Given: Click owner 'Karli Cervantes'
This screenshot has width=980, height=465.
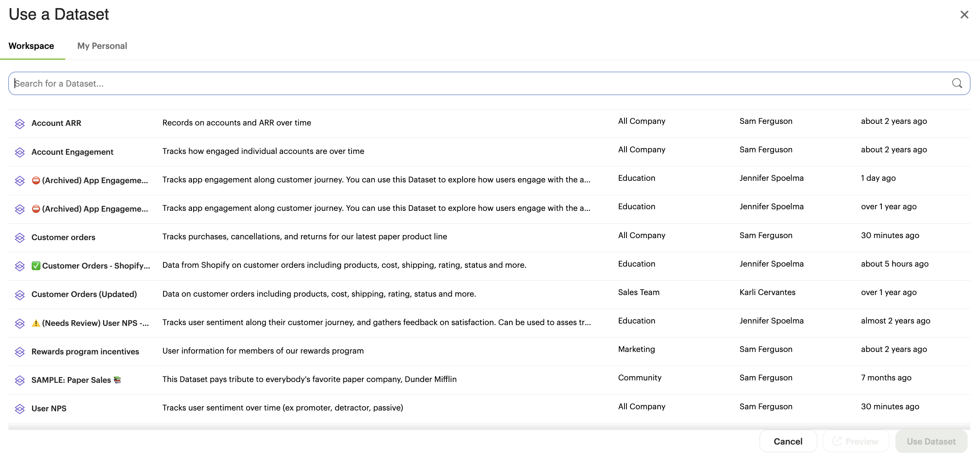Looking at the screenshot, I should [767, 292].
